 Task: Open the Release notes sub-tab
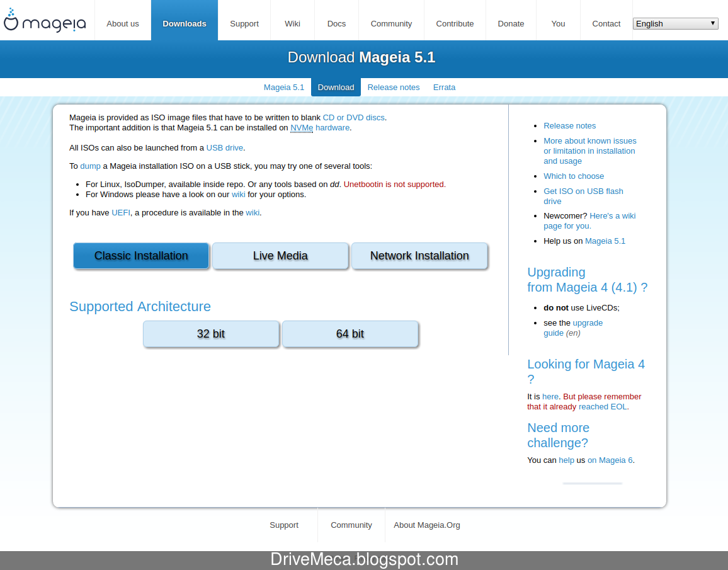coord(394,88)
